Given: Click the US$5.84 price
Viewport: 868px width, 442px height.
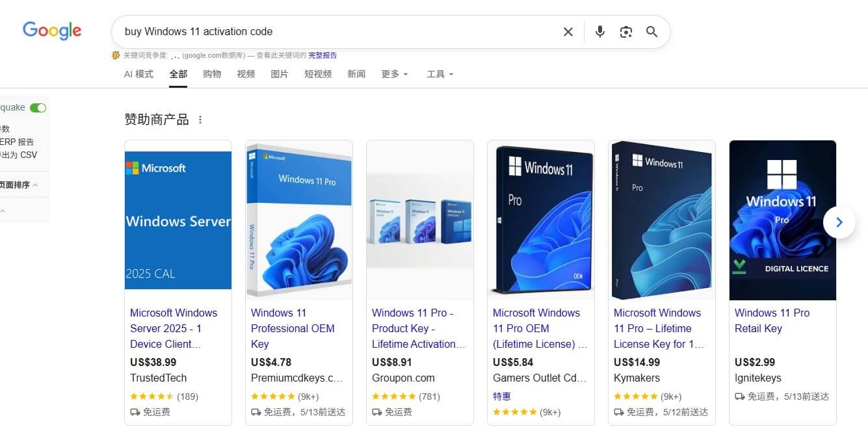Looking at the screenshot, I should (x=513, y=362).
